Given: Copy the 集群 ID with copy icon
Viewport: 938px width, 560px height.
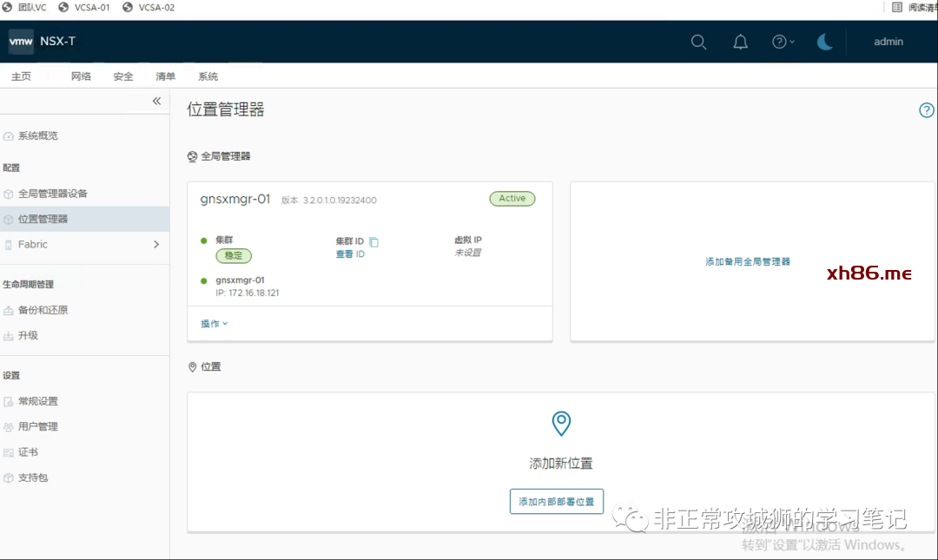Looking at the screenshot, I should (x=373, y=241).
